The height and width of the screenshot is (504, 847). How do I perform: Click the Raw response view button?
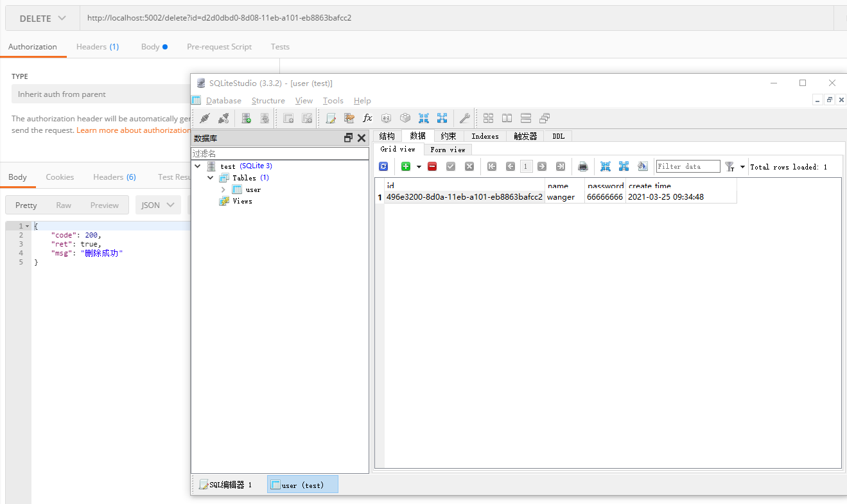[x=64, y=205]
